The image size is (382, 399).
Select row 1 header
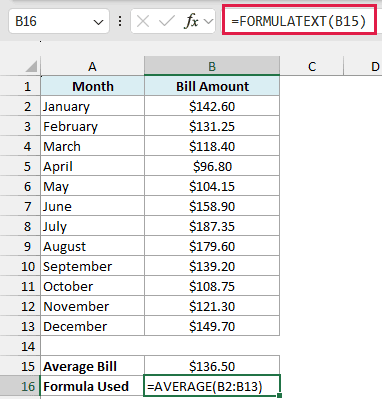click(x=20, y=87)
